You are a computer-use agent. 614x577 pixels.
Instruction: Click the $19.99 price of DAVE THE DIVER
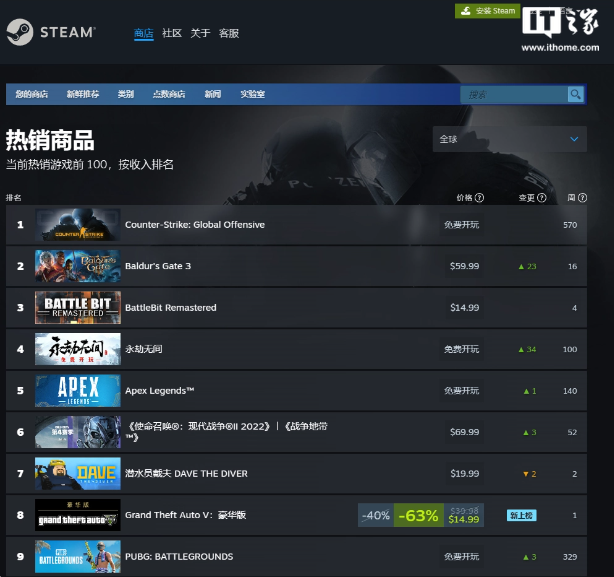pyautogui.click(x=464, y=474)
